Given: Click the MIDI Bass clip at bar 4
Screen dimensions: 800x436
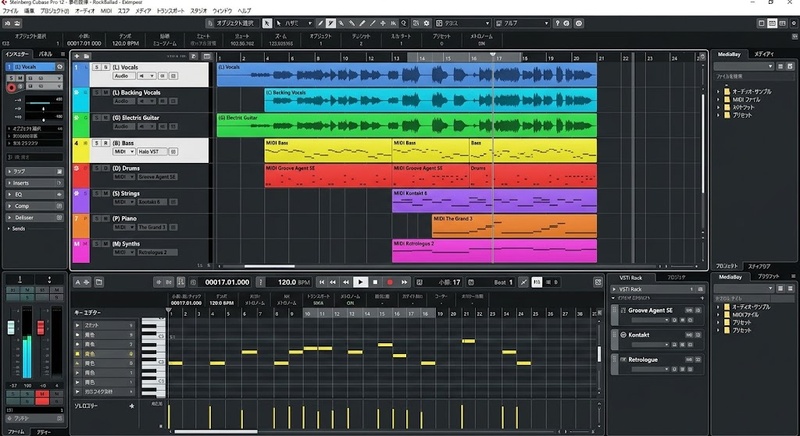Looking at the screenshot, I should coord(328,150).
